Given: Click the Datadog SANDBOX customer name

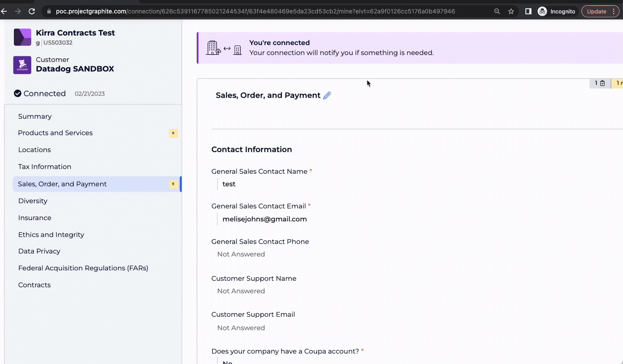Looking at the screenshot, I should (x=75, y=69).
